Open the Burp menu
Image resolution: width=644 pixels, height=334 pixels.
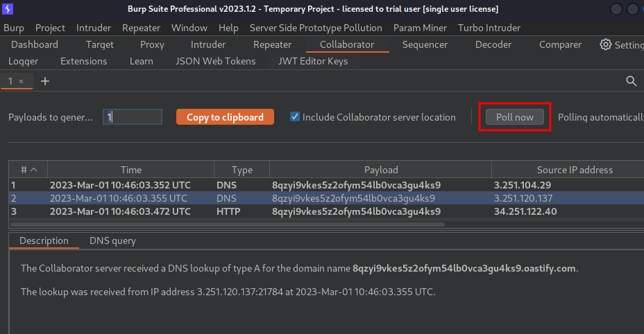14,28
